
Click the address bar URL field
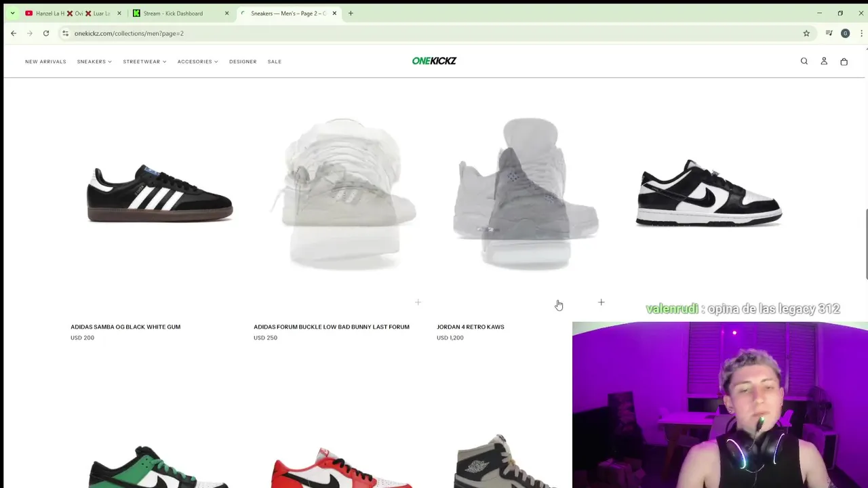[x=434, y=33]
